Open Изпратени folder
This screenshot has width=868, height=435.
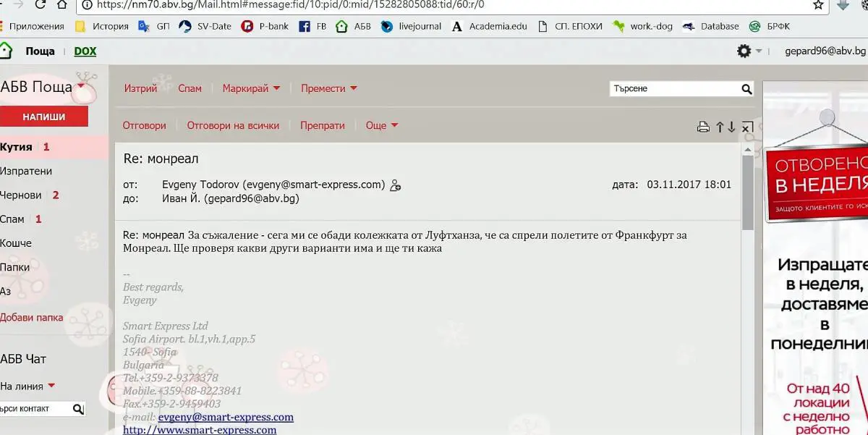click(x=26, y=171)
